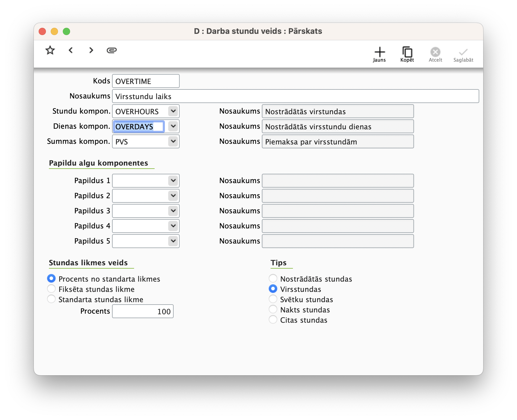Image resolution: width=517 pixels, height=420 pixels.
Task: Open attachments paperclip icon
Action: [x=112, y=50]
